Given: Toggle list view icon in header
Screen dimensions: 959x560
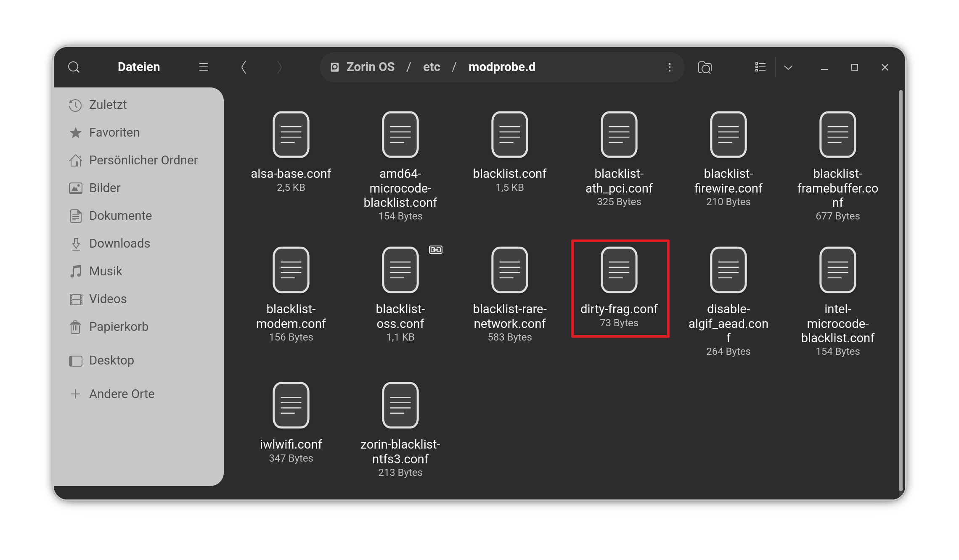Looking at the screenshot, I should 760,67.
